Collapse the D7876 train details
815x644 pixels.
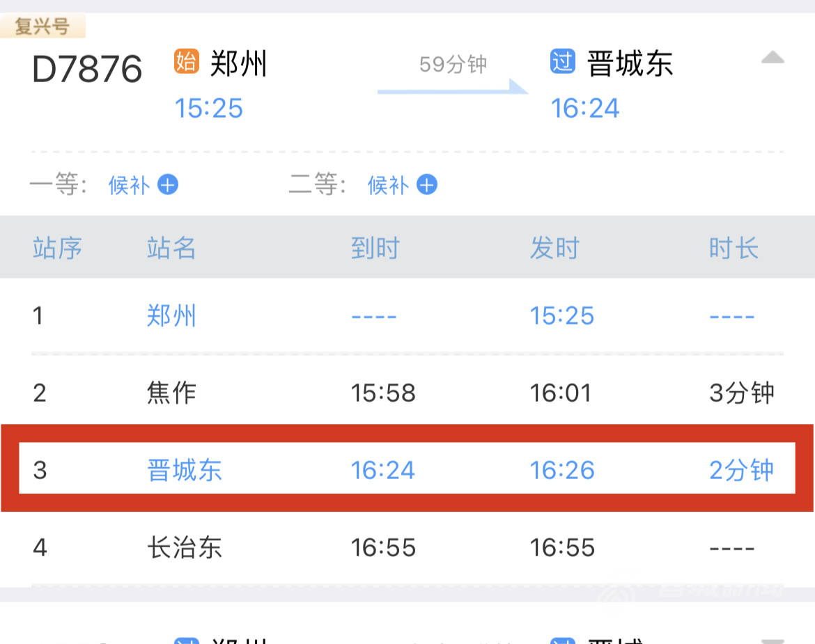tap(772, 58)
